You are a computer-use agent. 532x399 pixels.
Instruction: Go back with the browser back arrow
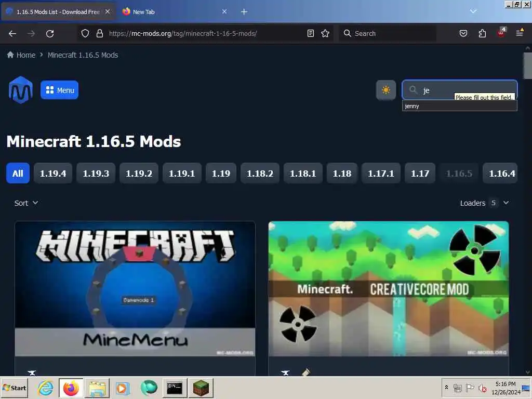click(12, 33)
